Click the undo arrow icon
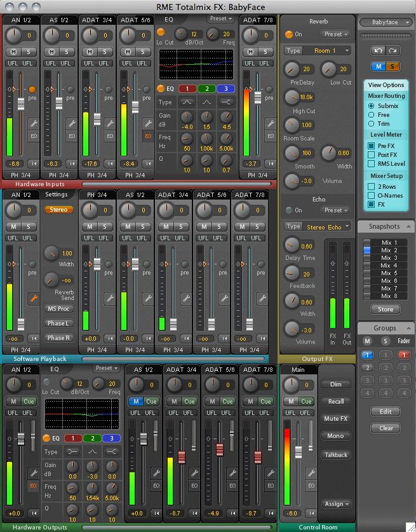416x532 pixels. click(x=379, y=50)
